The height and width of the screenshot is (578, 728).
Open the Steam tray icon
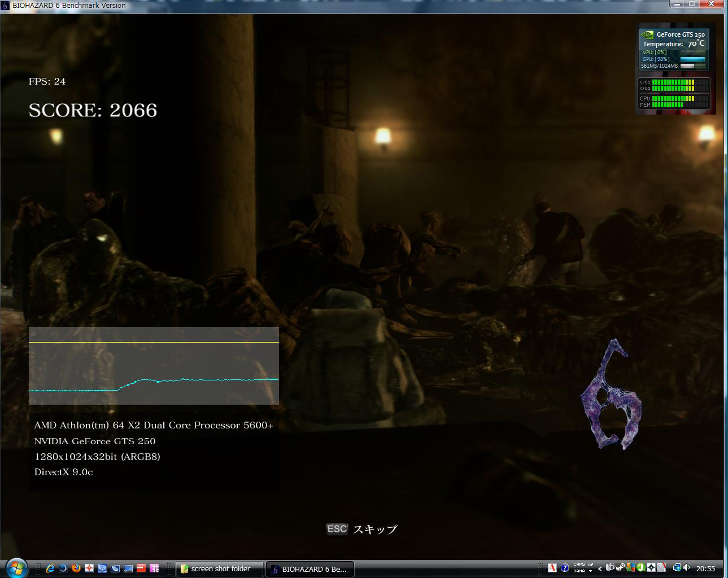click(620, 568)
